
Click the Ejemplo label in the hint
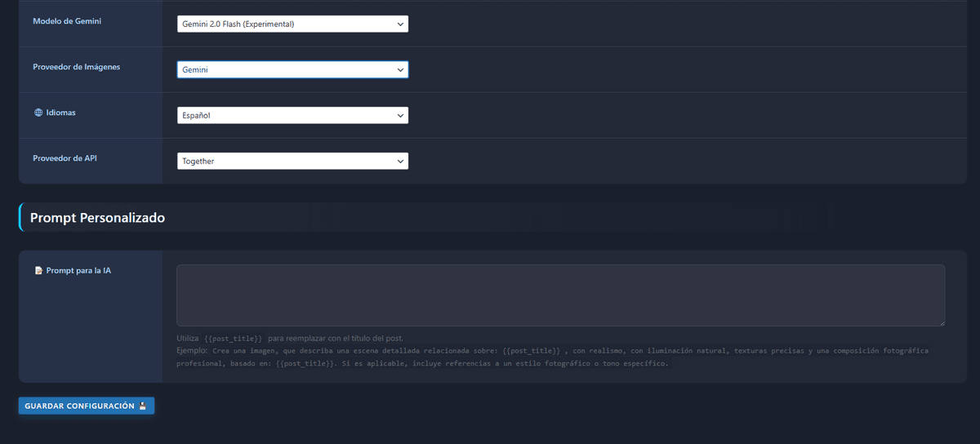point(193,350)
